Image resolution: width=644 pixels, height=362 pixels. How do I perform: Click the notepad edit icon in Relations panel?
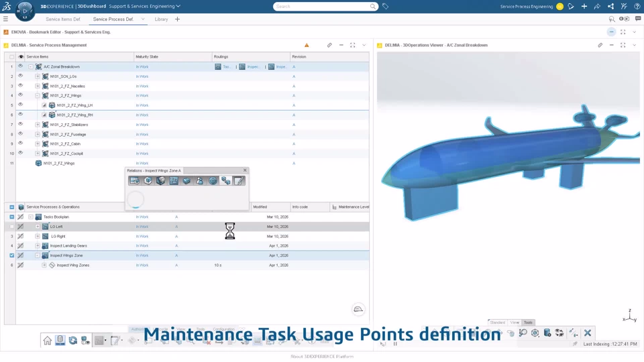click(239, 180)
